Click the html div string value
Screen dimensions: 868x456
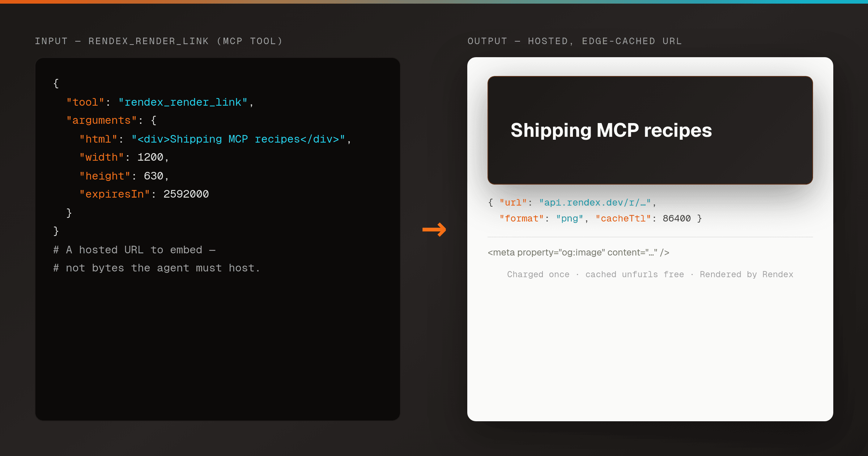(238, 139)
